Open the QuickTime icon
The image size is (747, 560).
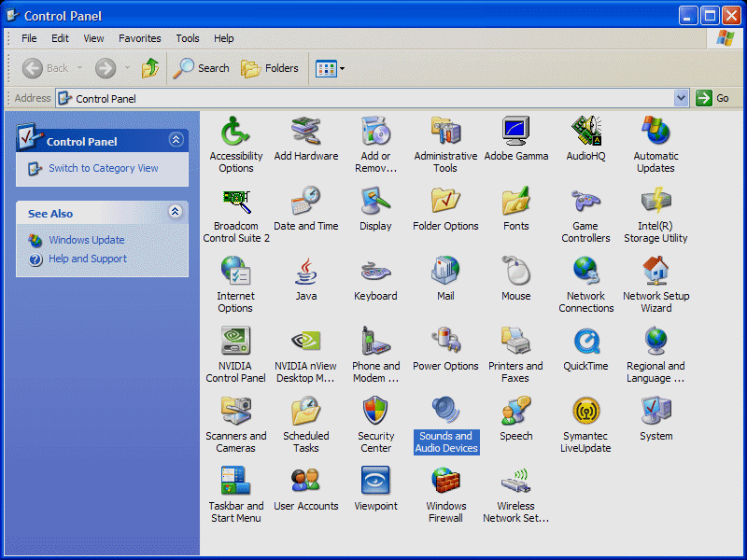pyautogui.click(x=585, y=342)
